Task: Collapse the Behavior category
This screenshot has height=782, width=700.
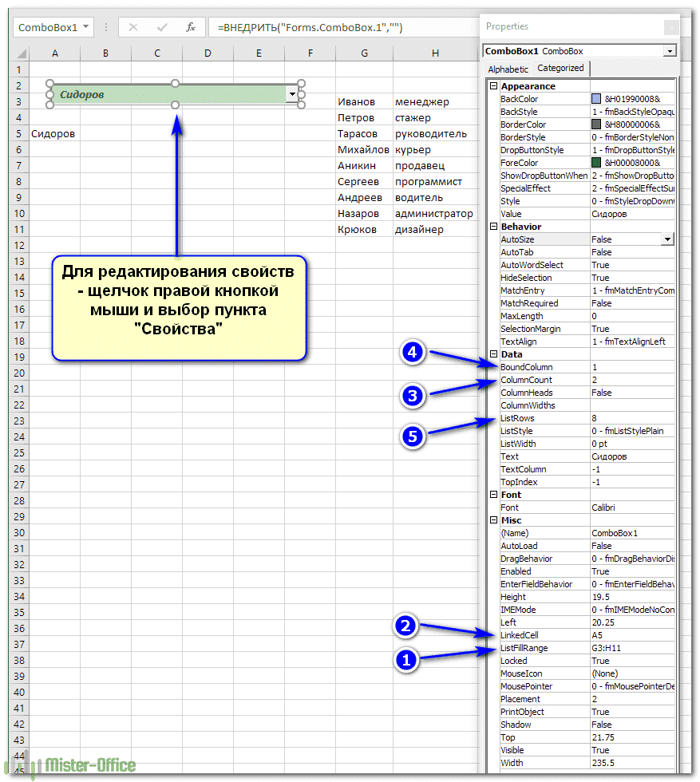Action: [492, 226]
